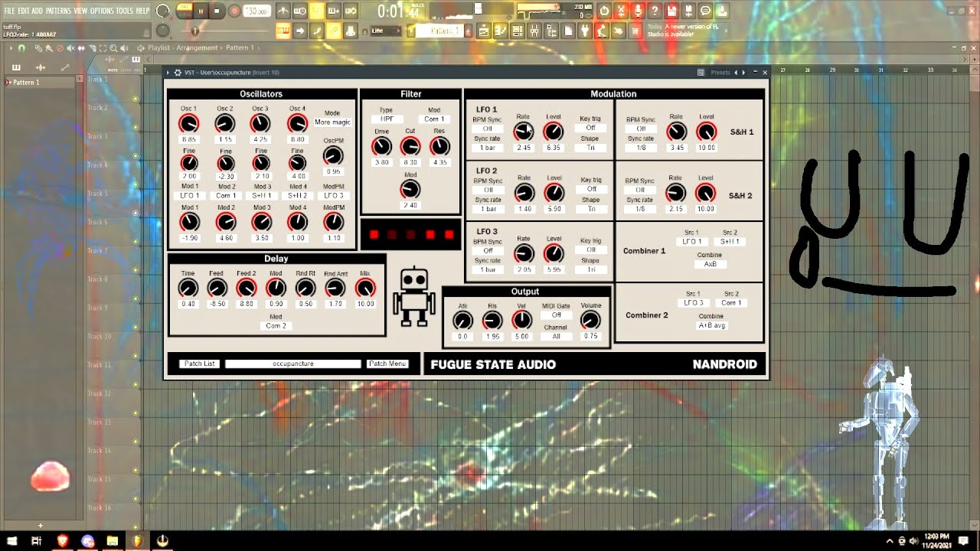The height and width of the screenshot is (551, 980).
Task: Toggle S&H 1 BPM Sync Off
Action: (641, 129)
